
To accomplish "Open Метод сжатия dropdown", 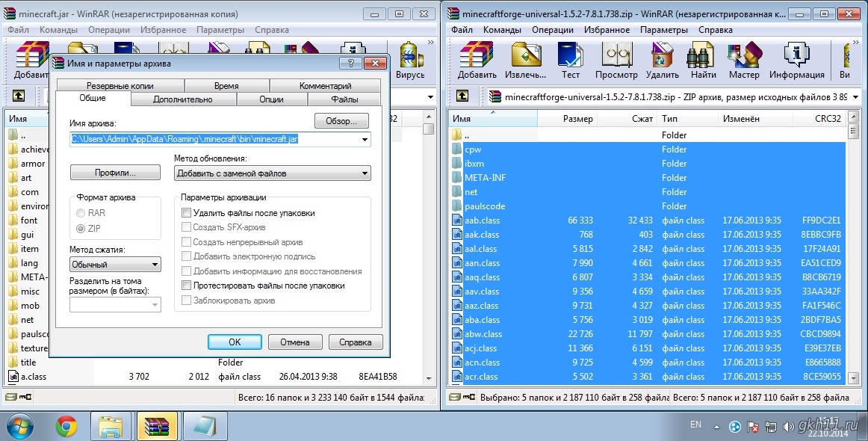I will 115,265.
